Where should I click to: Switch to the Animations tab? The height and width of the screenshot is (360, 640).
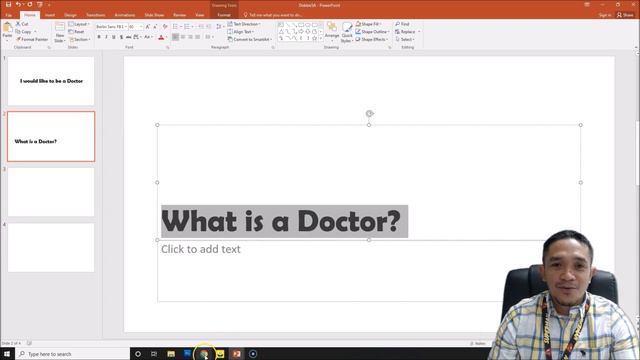pyautogui.click(x=124, y=15)
